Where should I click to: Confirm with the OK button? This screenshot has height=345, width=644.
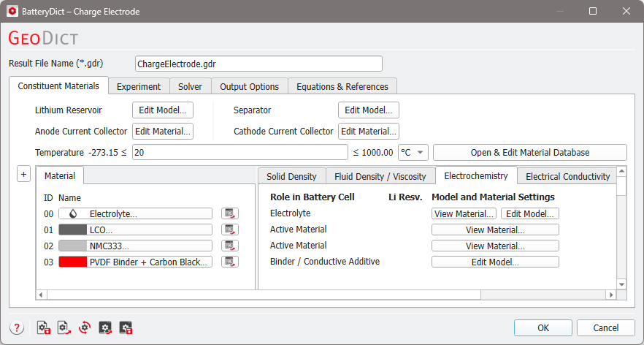click(543, 327)
